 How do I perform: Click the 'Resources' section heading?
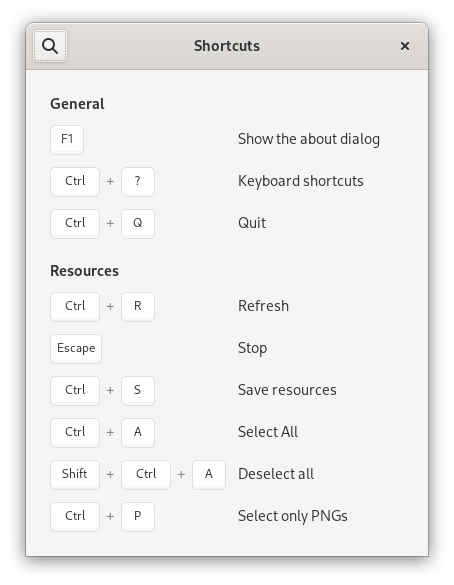pyautogui.click(x=85, y=271)
